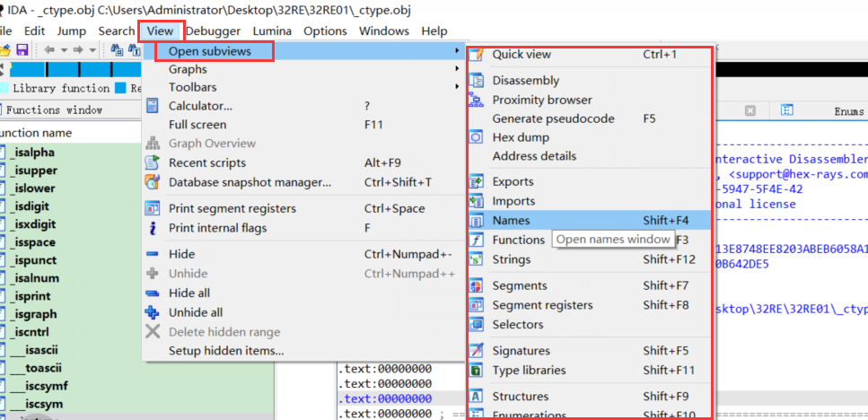The width and height of the screenshot is (868, 420).
Task: Open the Calculator from the View menu
Action: coord(200,106)
